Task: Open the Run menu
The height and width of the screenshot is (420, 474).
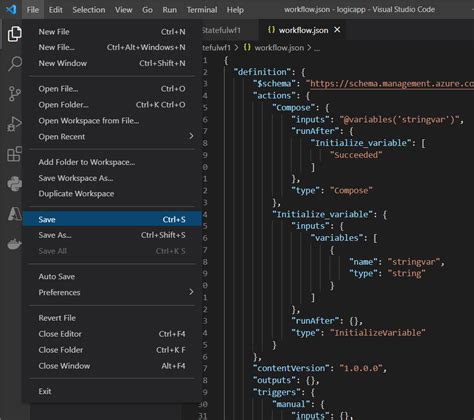Action: point(170,10)
